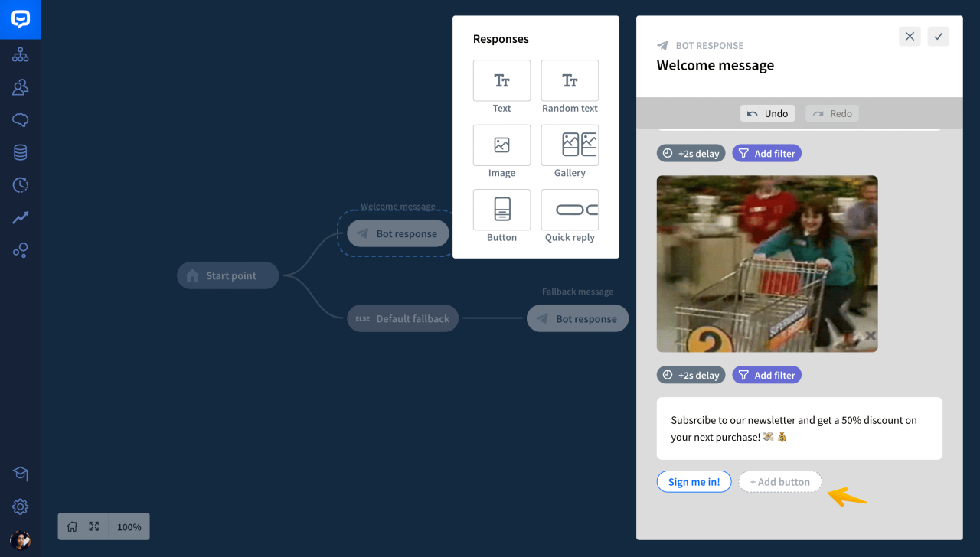Add a filter to the shopping cart GIF
This screenshot has width=980, height=557.
coord(766,153)
